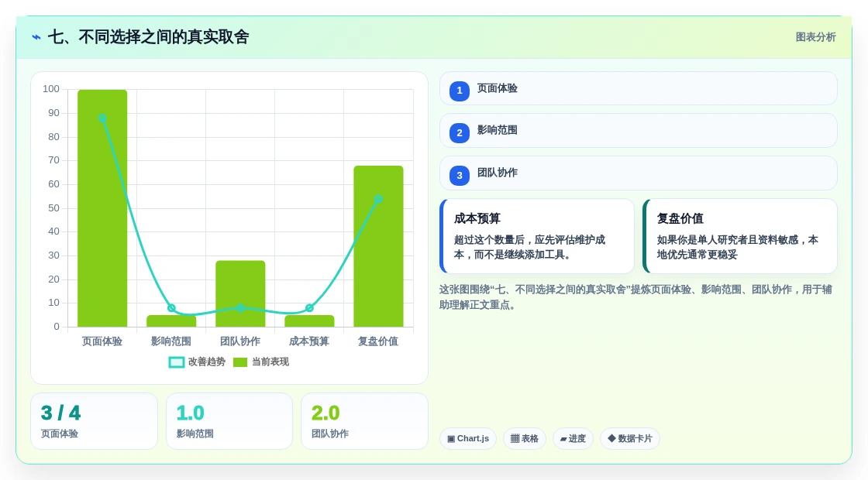This screenshot has width=868, height=480.
Task: Toggle the 当前表现 legend swatch
Action: (x=240, y=362)
